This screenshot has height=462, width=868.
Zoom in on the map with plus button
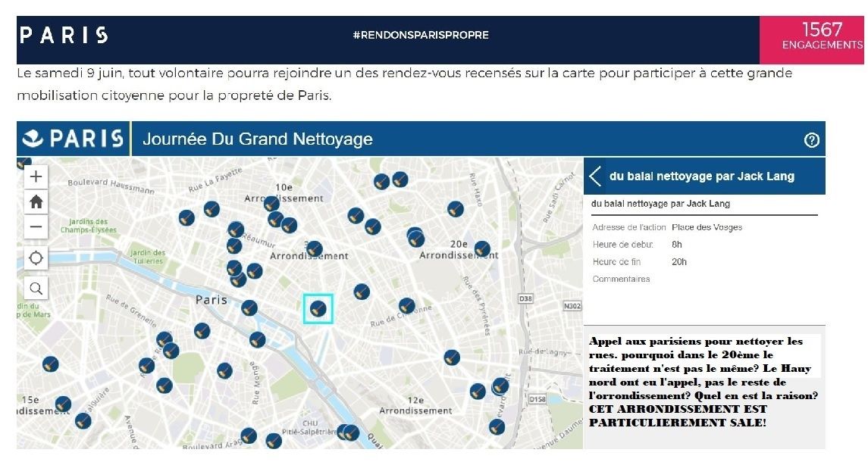[x=36, y=176]
